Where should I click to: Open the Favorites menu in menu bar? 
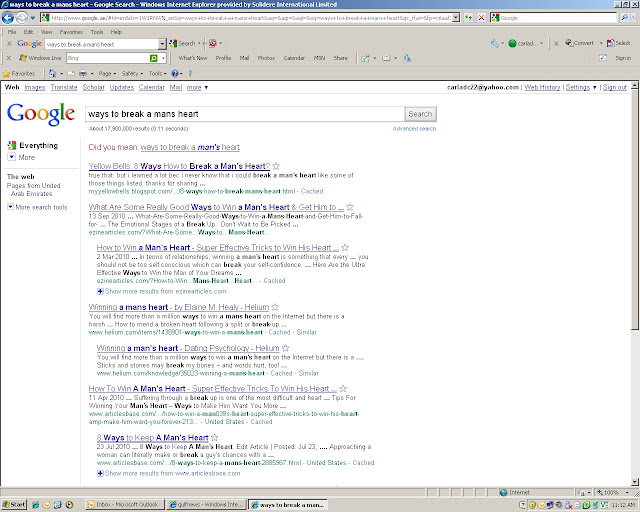[x=71, y=32]
